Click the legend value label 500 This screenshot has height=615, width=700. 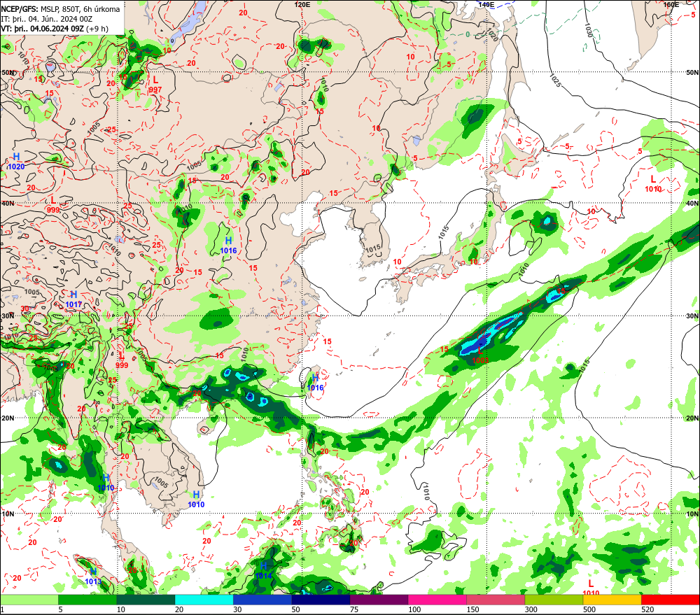point(589,609)
